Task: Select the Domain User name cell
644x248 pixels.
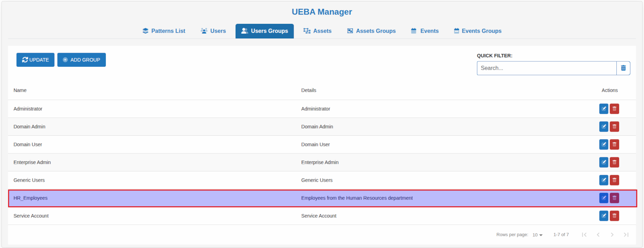Action: pyautogui.click(x=28, y=144)
